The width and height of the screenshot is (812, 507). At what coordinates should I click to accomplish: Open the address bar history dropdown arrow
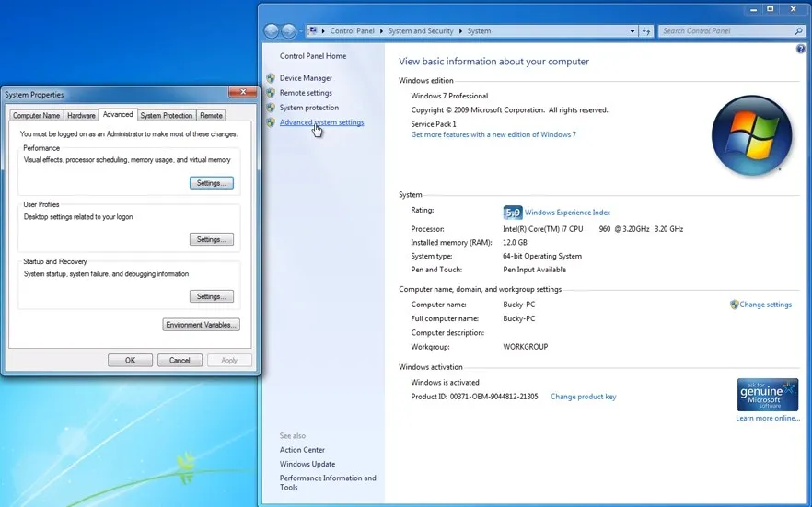[x=632, y=31]
